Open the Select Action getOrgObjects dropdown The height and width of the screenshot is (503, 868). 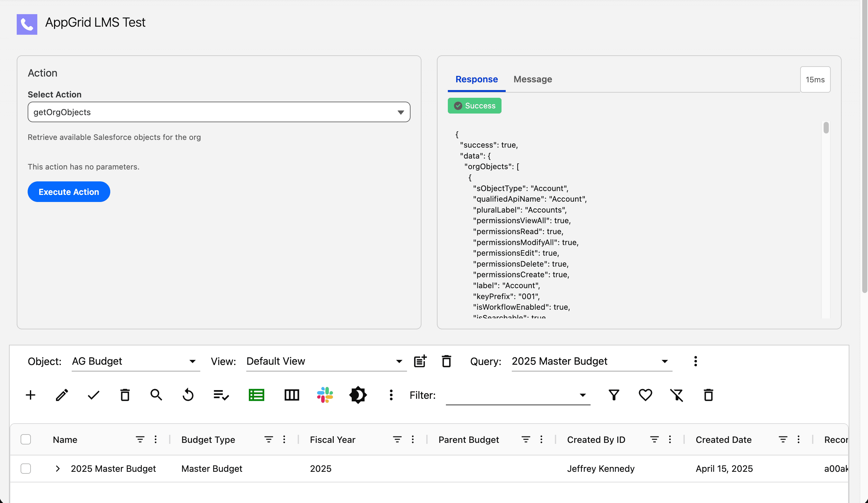click(219, 112)
